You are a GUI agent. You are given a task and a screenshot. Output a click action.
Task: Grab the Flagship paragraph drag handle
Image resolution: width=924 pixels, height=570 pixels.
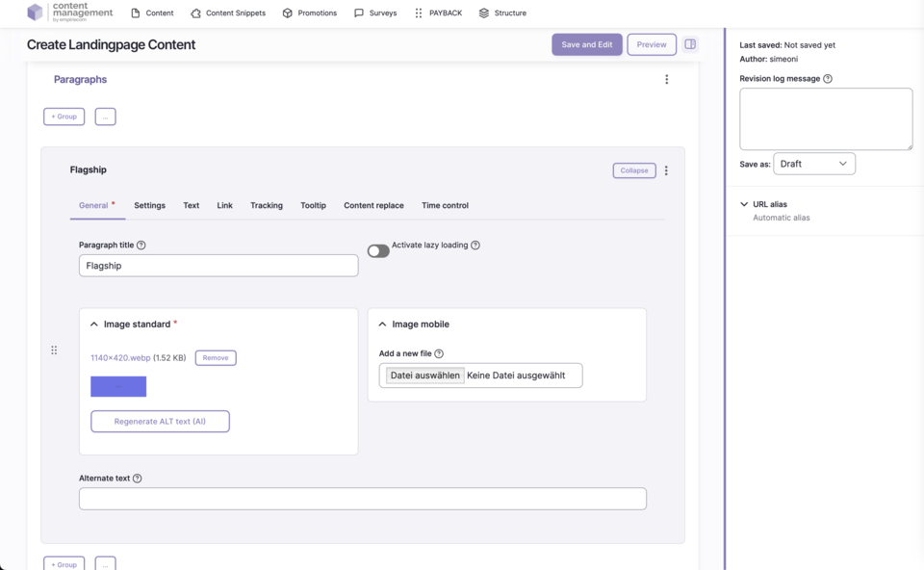(x=54, y=350)
